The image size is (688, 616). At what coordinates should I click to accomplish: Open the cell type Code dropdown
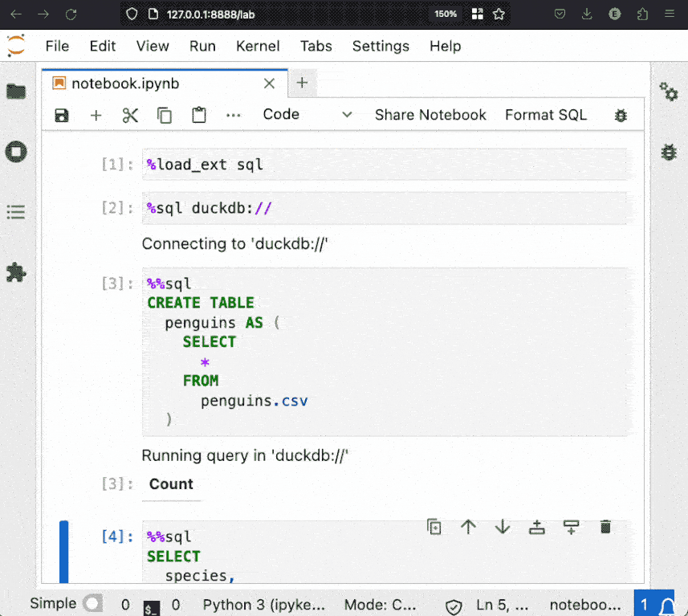(x=307, y=115)
